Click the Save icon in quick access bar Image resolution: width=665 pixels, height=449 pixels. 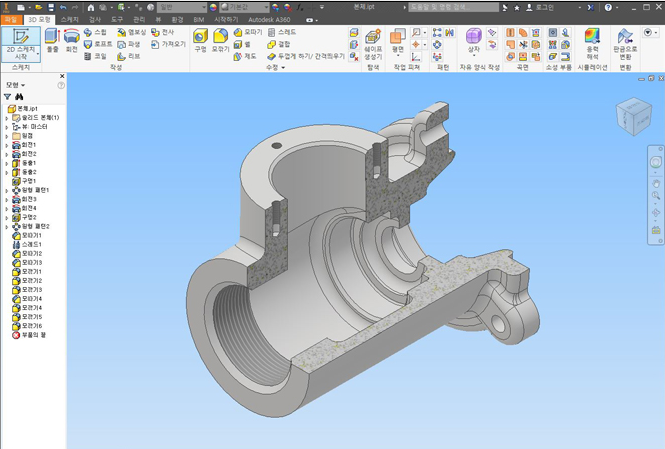point(51,7)
